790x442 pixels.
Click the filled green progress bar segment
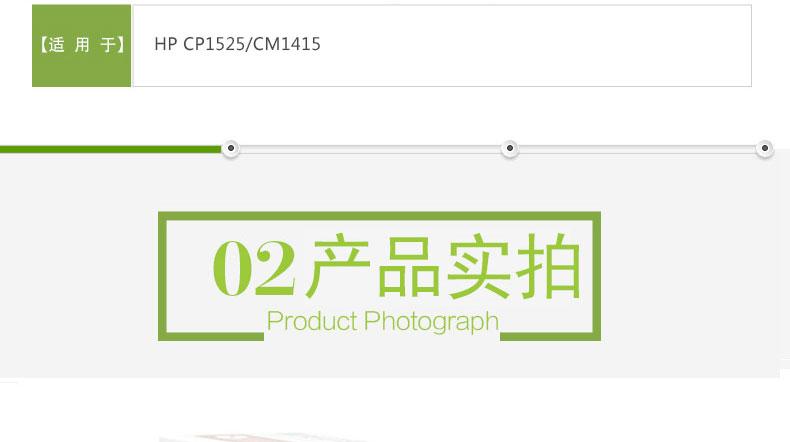111,149
